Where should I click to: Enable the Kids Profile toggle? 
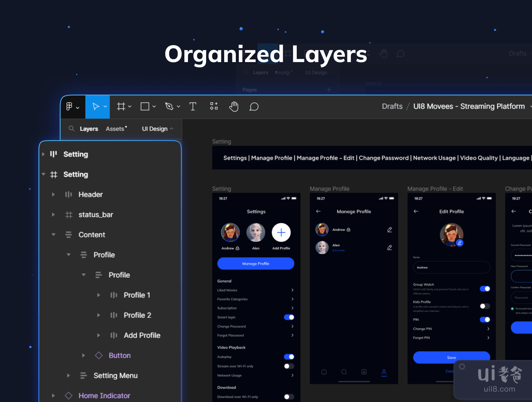485,306
